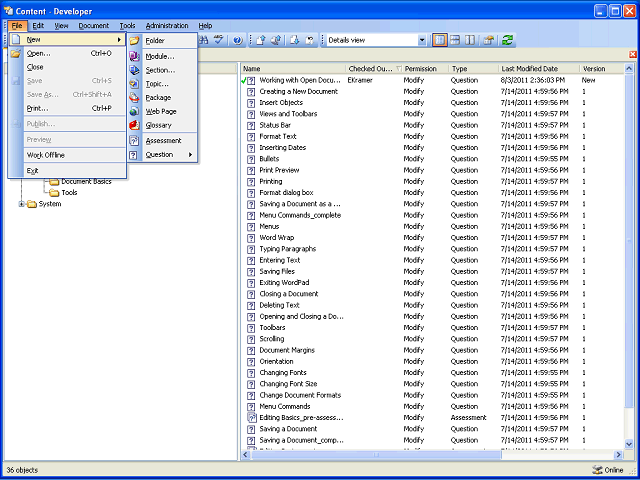
Task: Click the question icon beside Status Bar row
Action: [x=251, y=125]
